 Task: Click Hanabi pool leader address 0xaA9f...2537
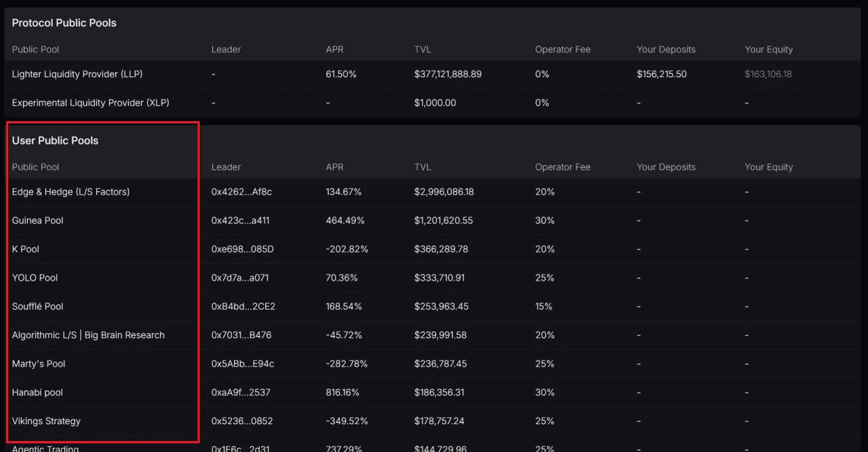241,392
